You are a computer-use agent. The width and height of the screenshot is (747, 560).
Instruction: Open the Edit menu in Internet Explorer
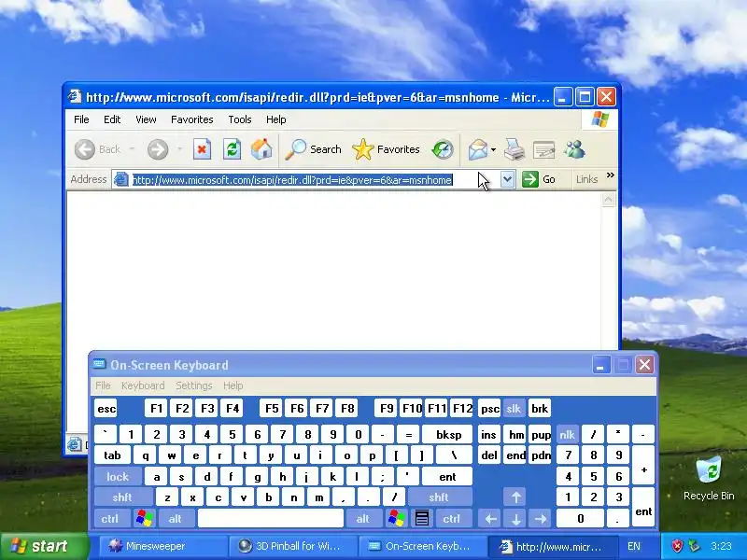pos(112,119)
